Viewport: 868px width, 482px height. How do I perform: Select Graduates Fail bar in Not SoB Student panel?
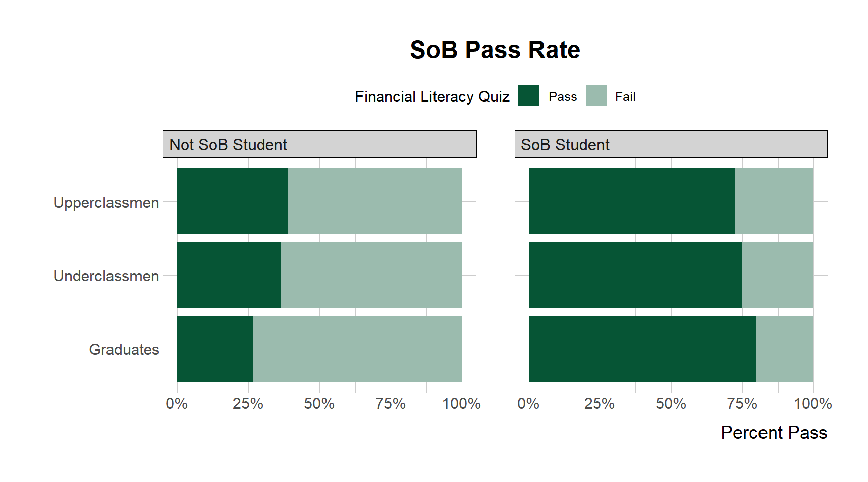click(x=357, y=349)
